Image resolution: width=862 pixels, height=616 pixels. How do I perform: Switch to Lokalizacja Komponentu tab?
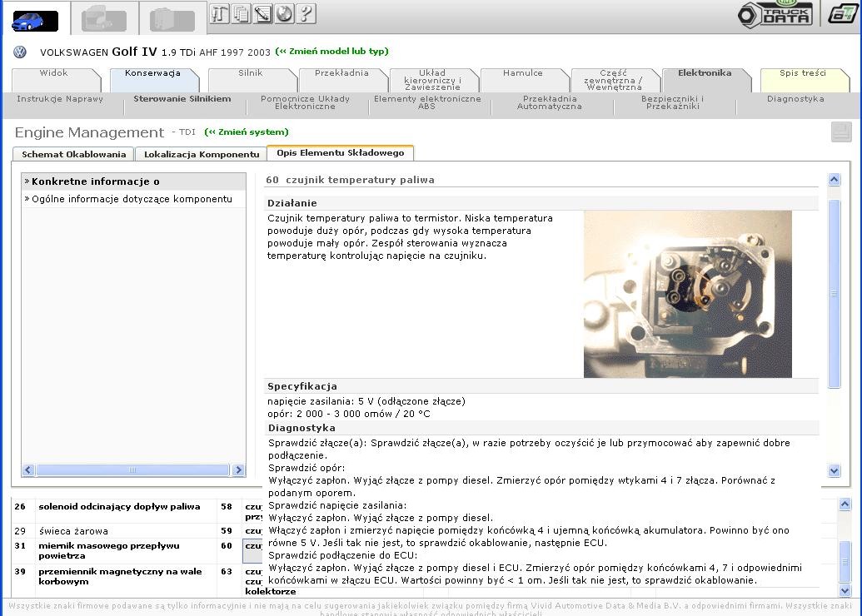[202, 154]
